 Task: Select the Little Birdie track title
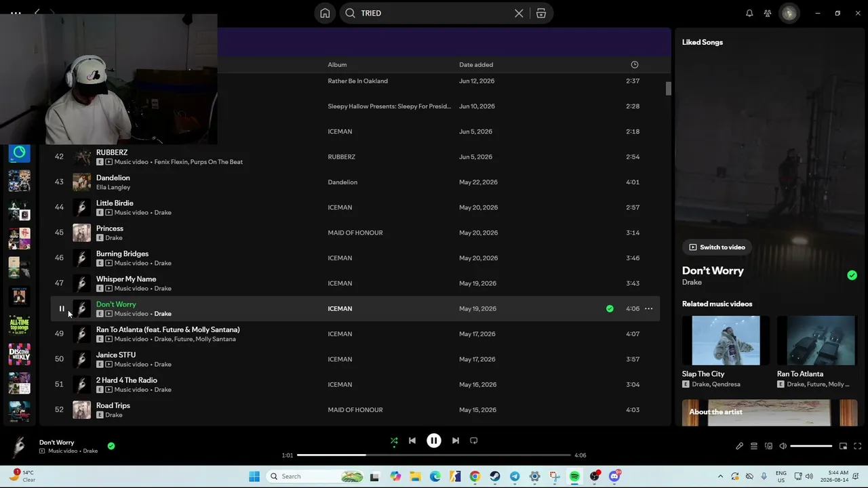[115, 203]
